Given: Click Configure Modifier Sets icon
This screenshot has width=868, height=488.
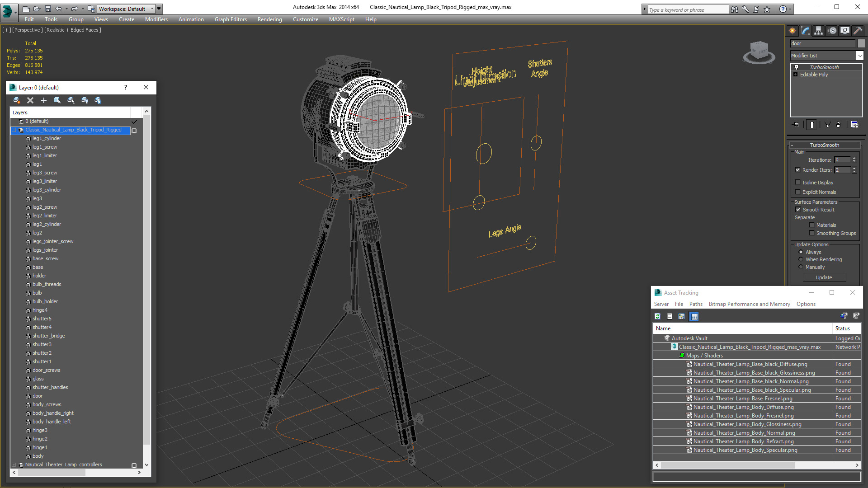Looking at the screenshot, I should click(x=854, y=125).
